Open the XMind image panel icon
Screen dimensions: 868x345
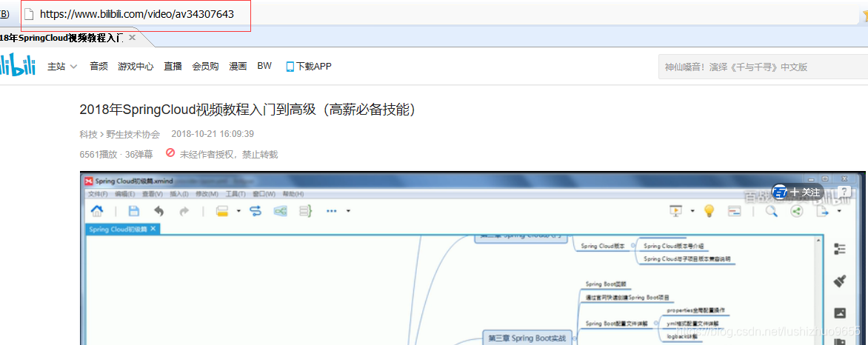tap(840, 313)
